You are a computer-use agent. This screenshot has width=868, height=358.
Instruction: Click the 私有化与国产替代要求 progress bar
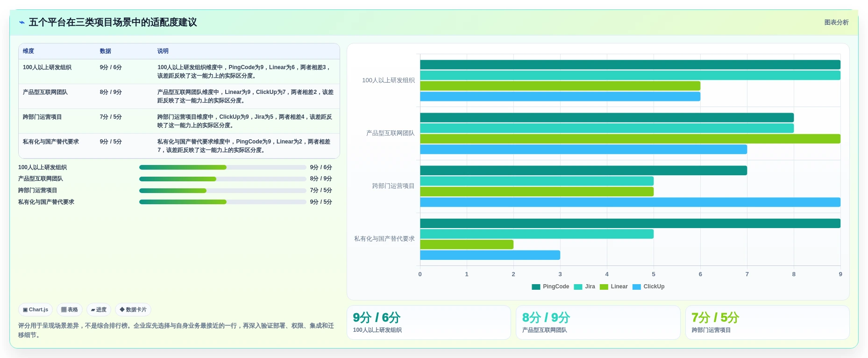223,202
